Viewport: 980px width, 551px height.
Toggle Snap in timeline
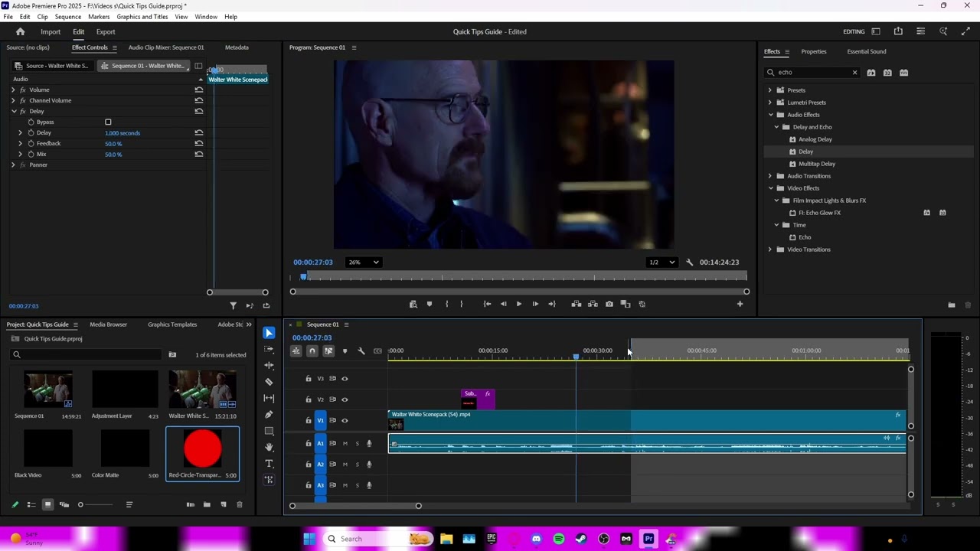tap(312, 350)
